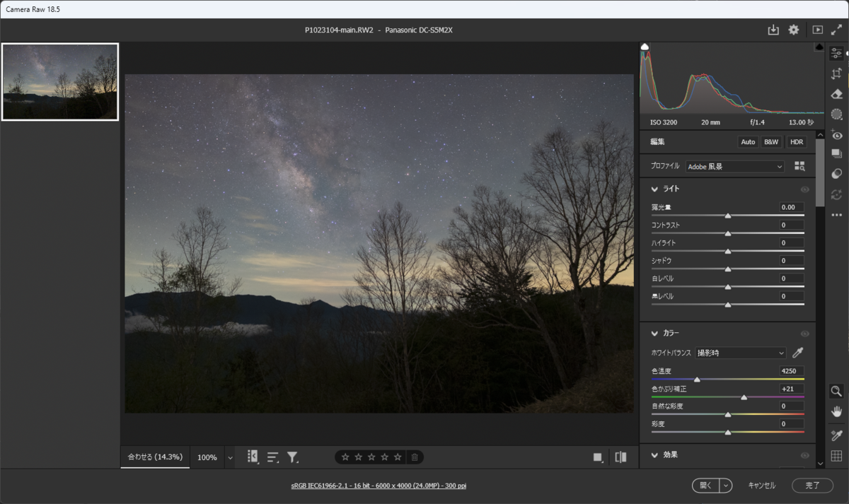Open the Edit panel sliders icon
The width and height of the screenshot is (849, 504).
pos(836,53)
